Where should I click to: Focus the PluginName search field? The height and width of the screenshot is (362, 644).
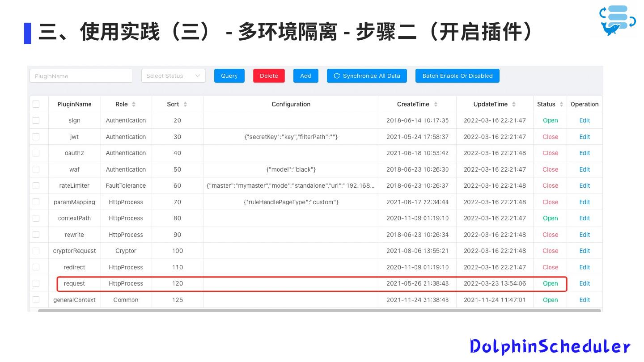(x=81, y=76)
